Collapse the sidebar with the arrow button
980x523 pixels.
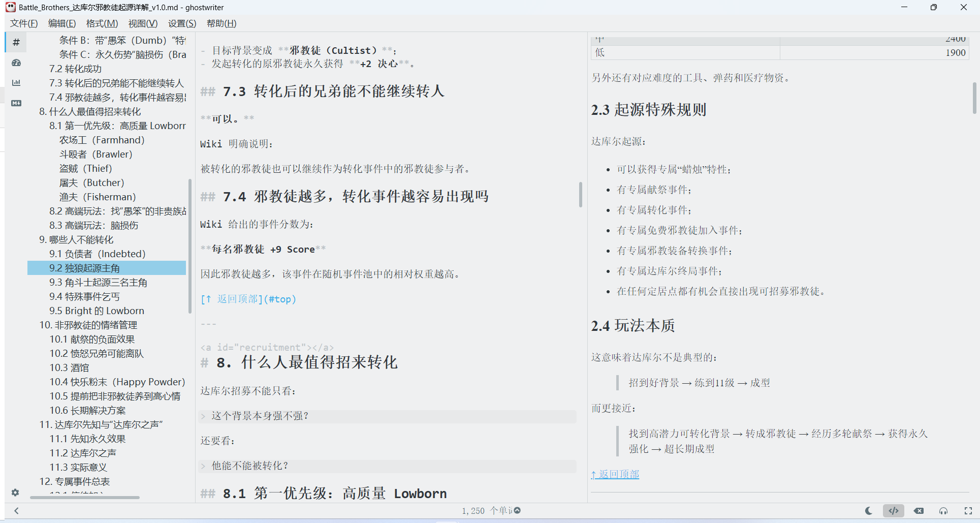coord(16,511)
